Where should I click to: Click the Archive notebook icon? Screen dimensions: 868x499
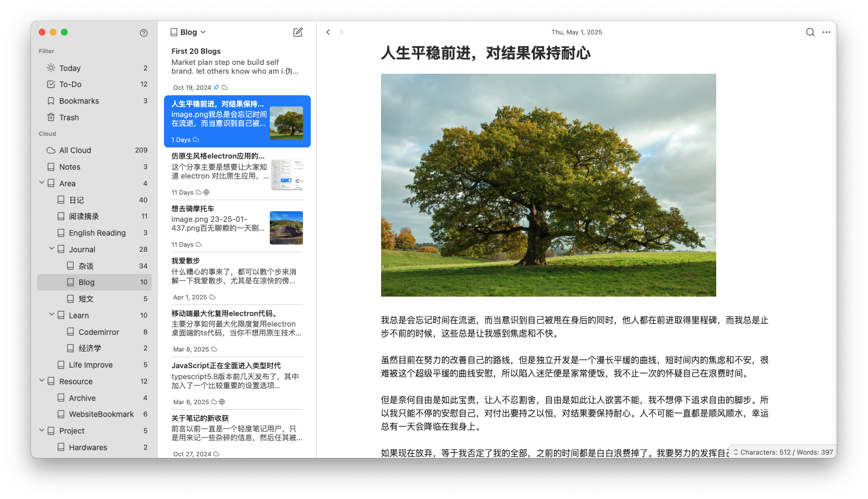(x=61, y=398)
